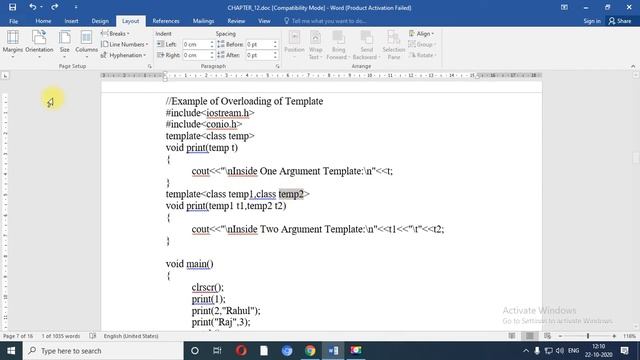Viewport: 640px width, 360px height.
Task: Click the Spacing After input field
Action: pos(259,55)
